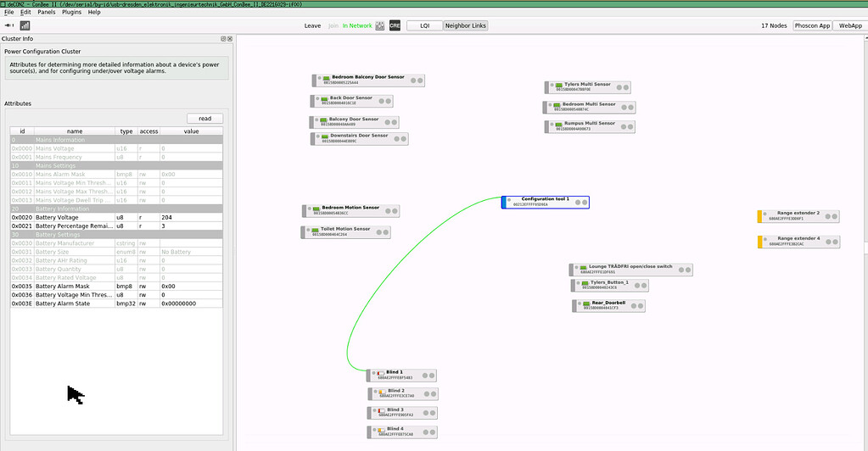Click the access column header
Image resolution: width=868 pixels, height=451 pixels.
click(148, 131)
